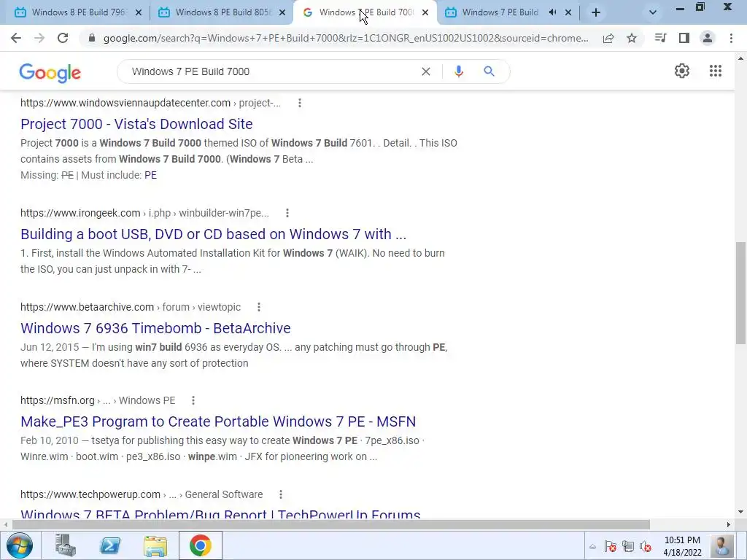The image size is (747, 560).
Task: Reload the current page
Action: [63, 38]
